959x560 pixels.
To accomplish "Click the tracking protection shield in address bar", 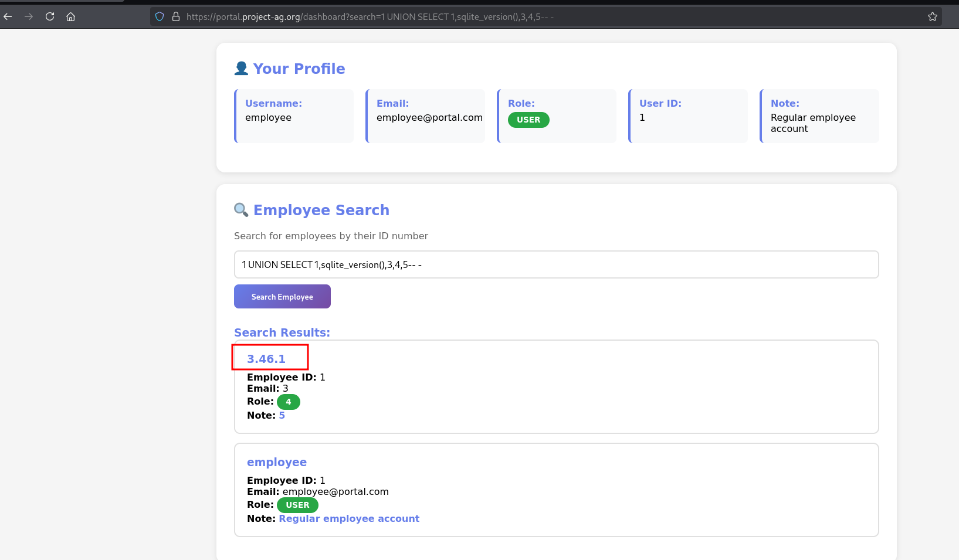I will [159, 16].
